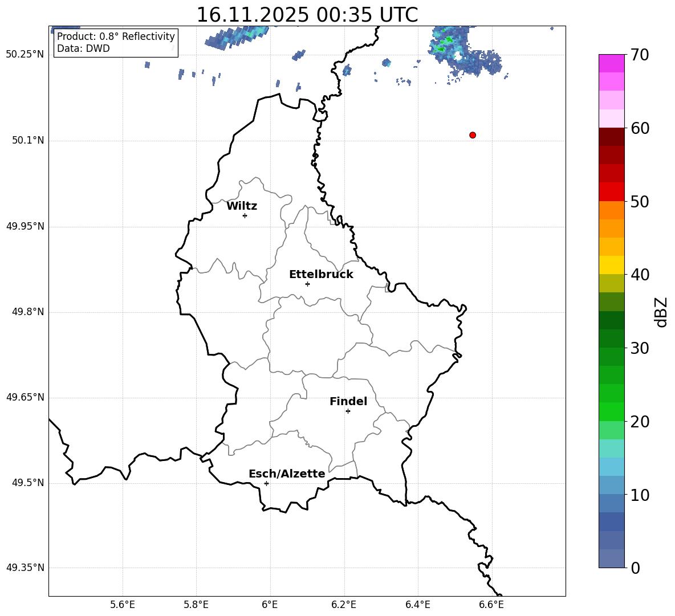Click the red dot marker on the map
The image size is (675, 616).
pos(473,135)
